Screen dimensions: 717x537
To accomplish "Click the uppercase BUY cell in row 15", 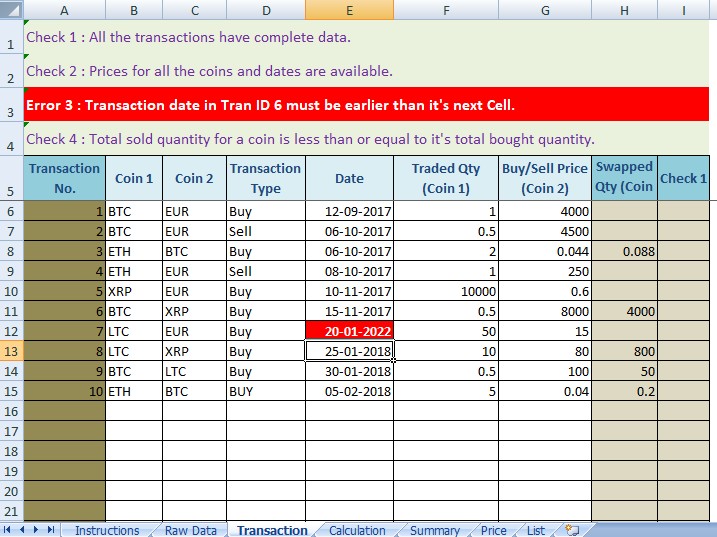I will pos(266,391).
